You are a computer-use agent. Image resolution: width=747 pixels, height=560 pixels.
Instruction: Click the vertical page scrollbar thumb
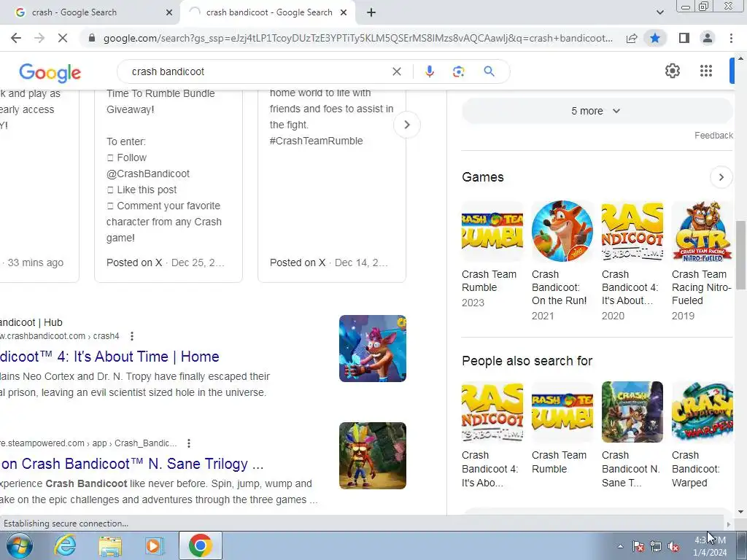click(740, 254)
